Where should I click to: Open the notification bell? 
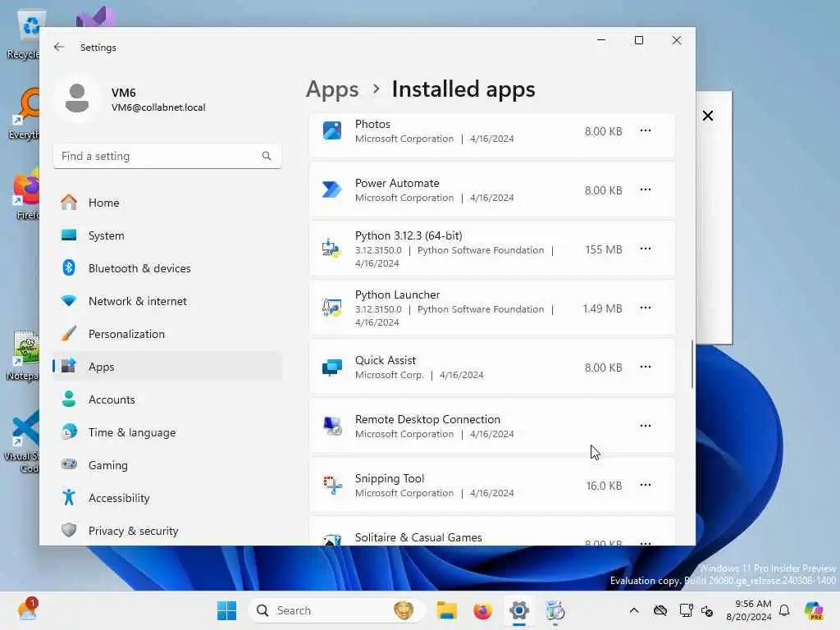tap(784, 610)
